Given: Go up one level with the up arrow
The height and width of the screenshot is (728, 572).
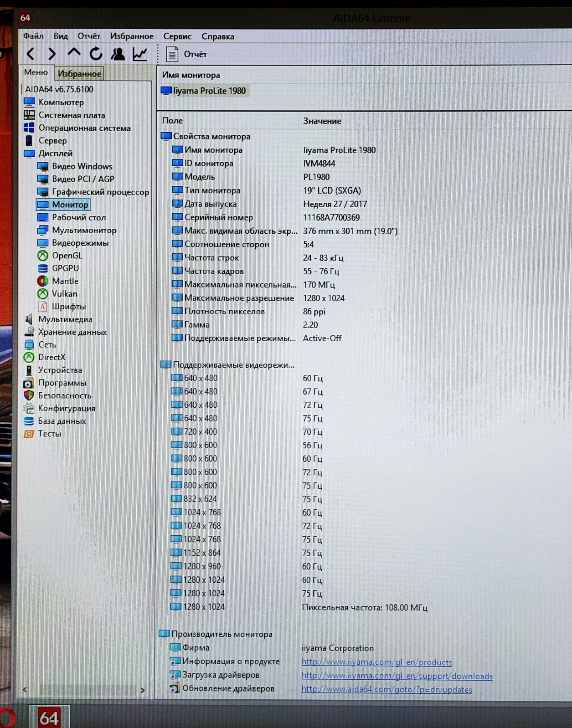Looking at the screenshot, I should tap(74, 53).
